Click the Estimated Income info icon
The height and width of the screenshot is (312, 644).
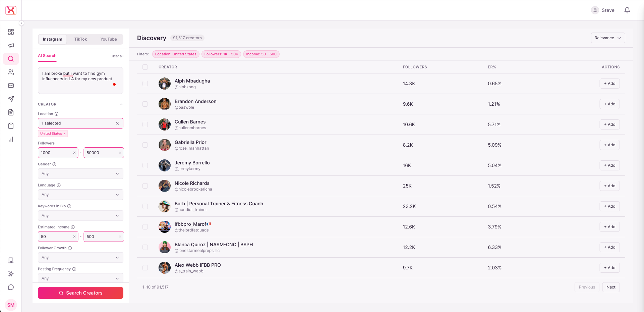coord(73,227)
